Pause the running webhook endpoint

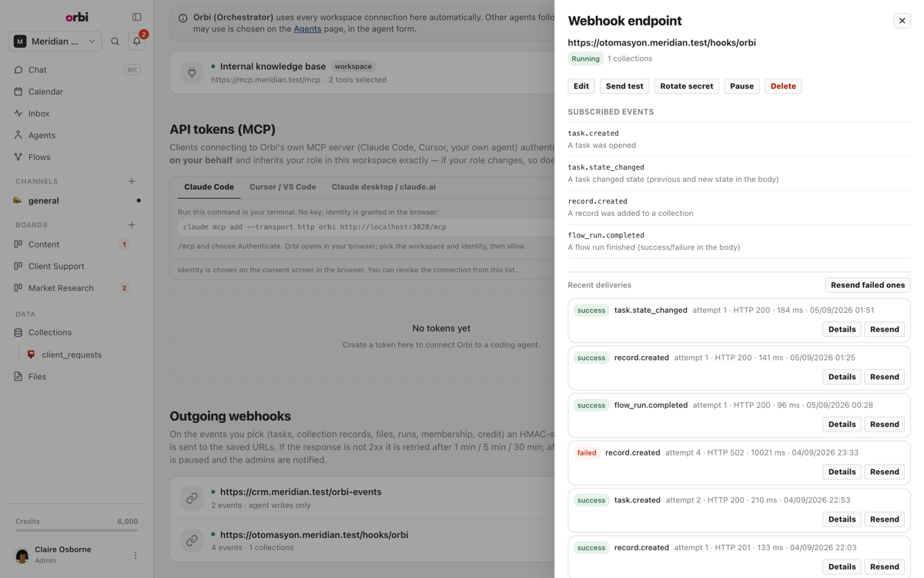coord(742,86)
